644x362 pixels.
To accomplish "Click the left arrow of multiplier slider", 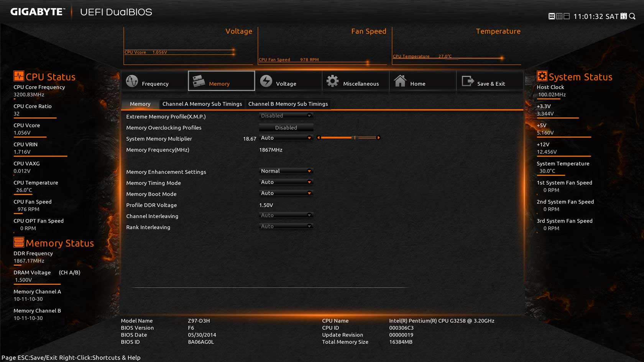I will [x=319, y=138].
